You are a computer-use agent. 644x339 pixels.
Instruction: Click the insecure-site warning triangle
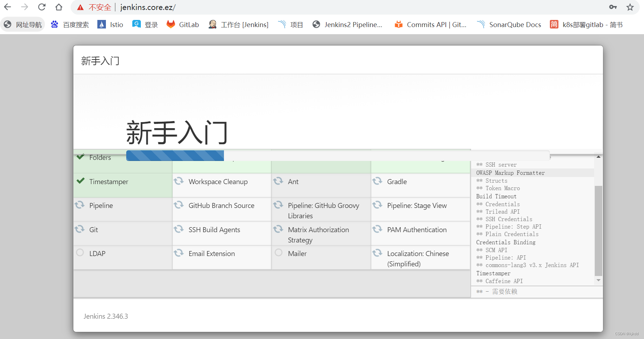81,7
